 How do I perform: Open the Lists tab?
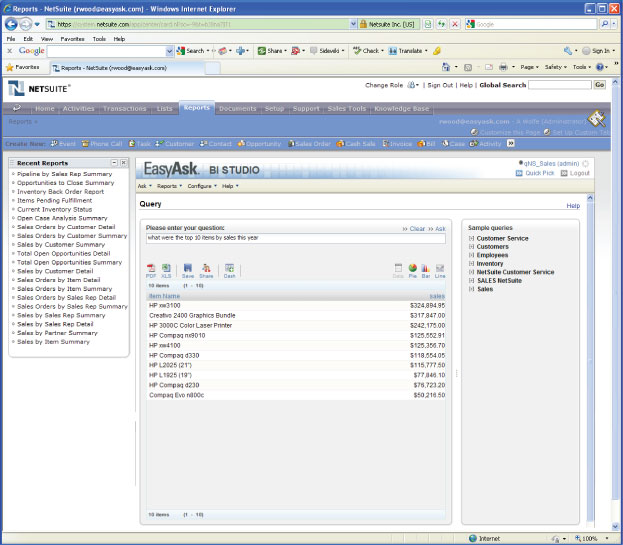(x=164, y=108)
